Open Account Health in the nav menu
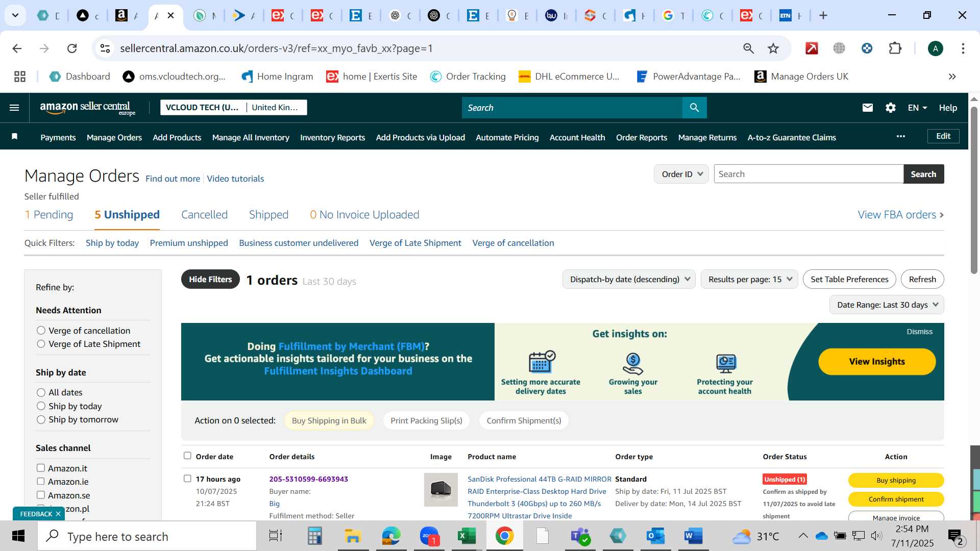The width and height of the screenshot is (980, 551). point(577,137)
